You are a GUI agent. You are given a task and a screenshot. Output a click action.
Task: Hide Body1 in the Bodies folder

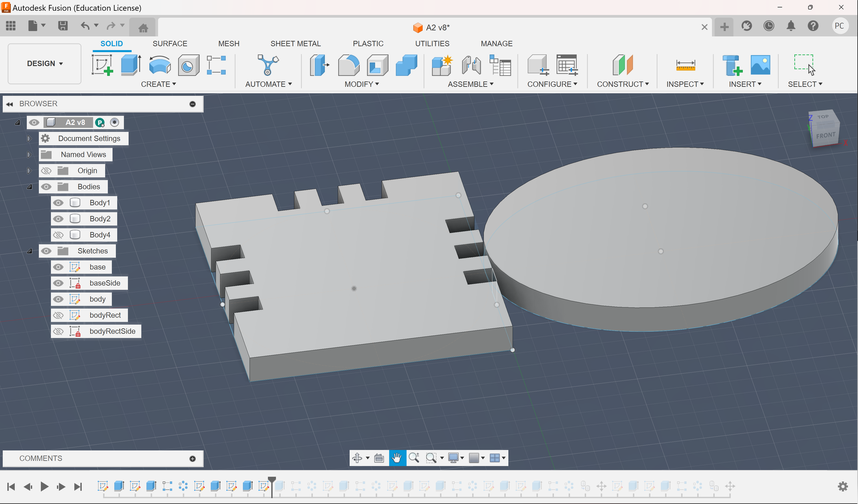[58, 203]
